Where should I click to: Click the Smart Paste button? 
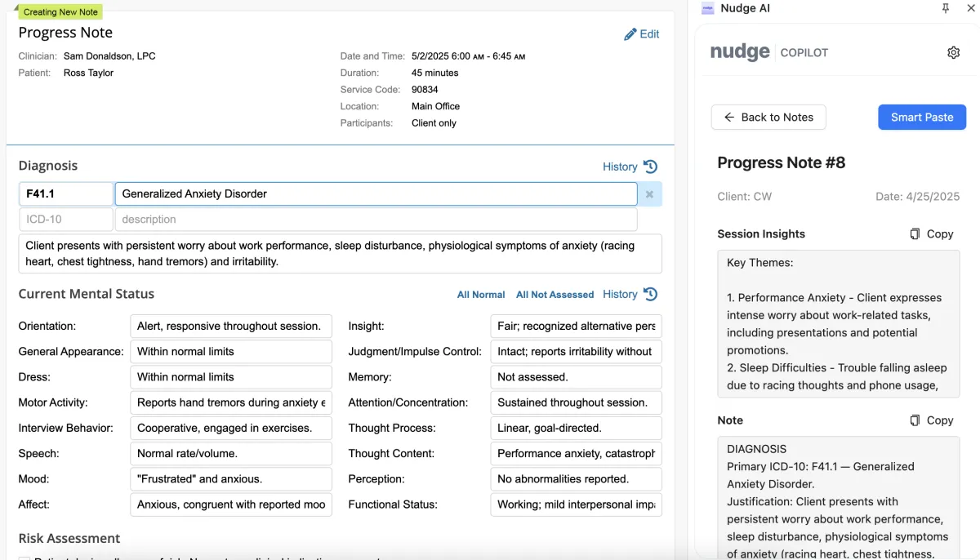point(922,117)
